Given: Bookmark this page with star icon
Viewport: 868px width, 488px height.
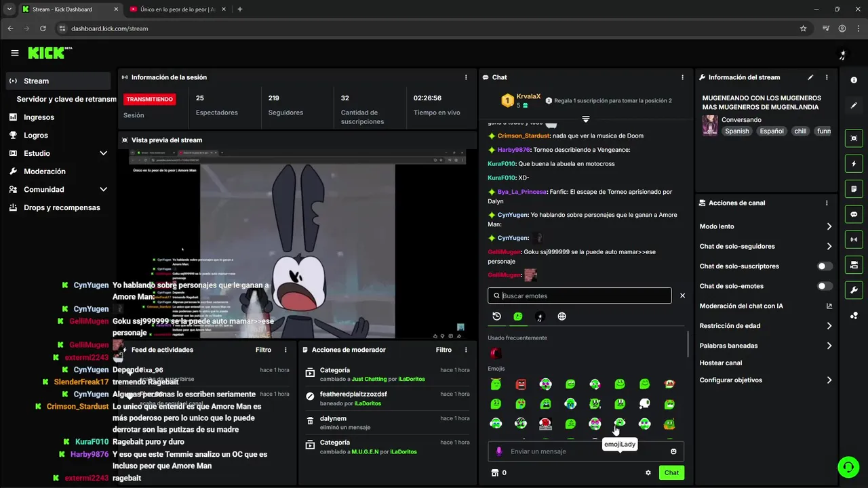Looking at the screenshot, I should click(804, 28).
